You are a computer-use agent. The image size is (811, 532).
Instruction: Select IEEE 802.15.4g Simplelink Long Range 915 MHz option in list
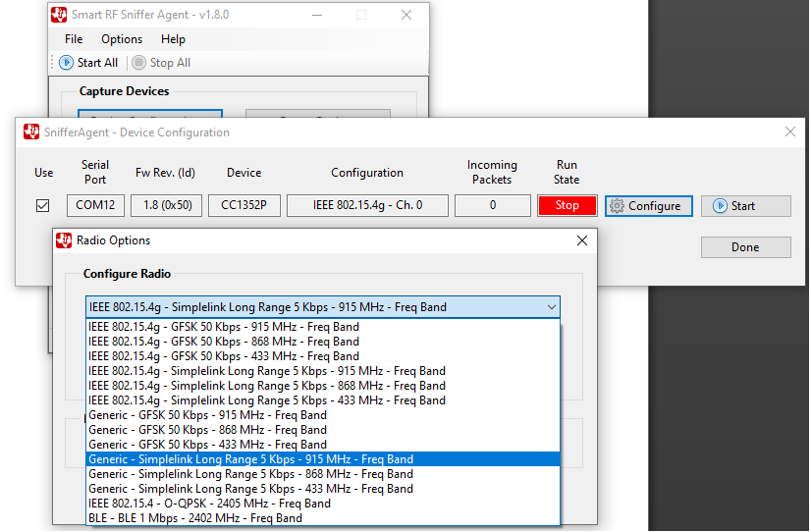click(x=323, y=371)
